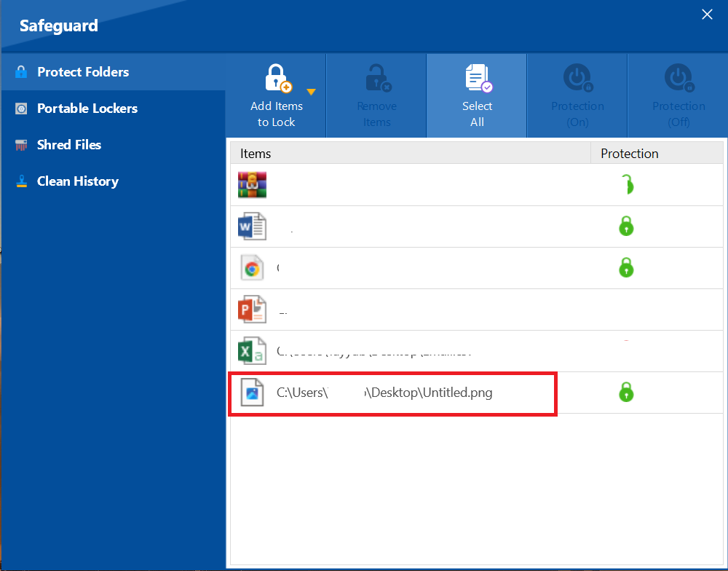Open the Protect Folders section

pos(83,72)
